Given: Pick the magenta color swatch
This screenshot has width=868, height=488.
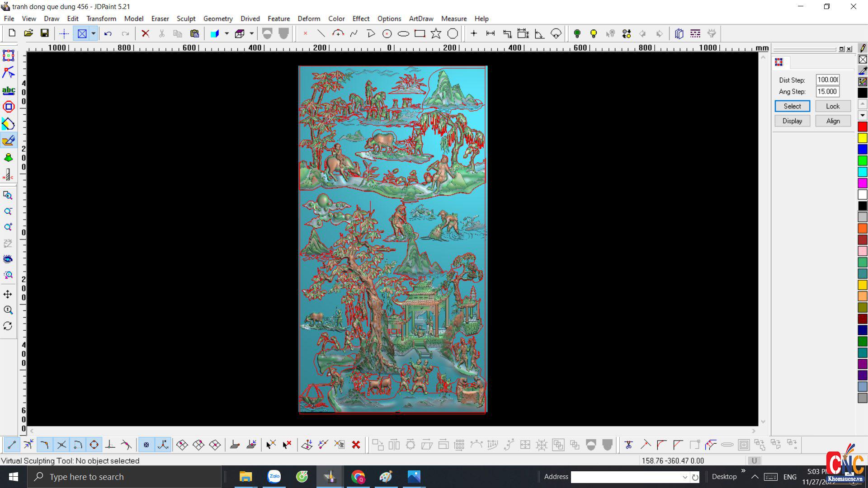Looking at the screenshot, I should click(x=862, y=183).
